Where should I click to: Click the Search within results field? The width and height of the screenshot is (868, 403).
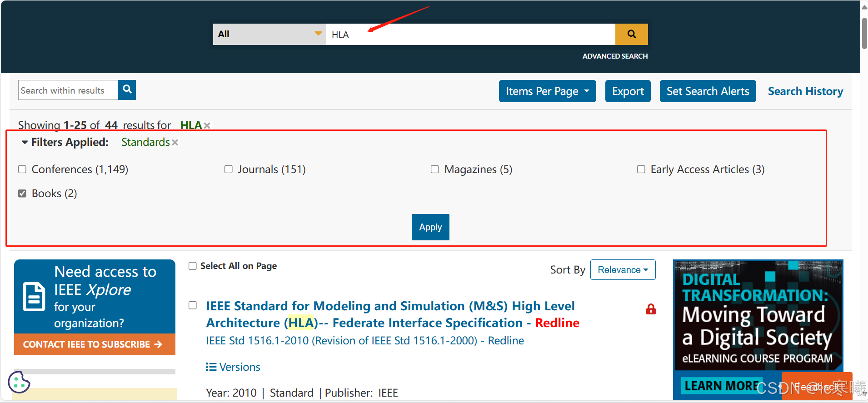click(x=68, y=90)
